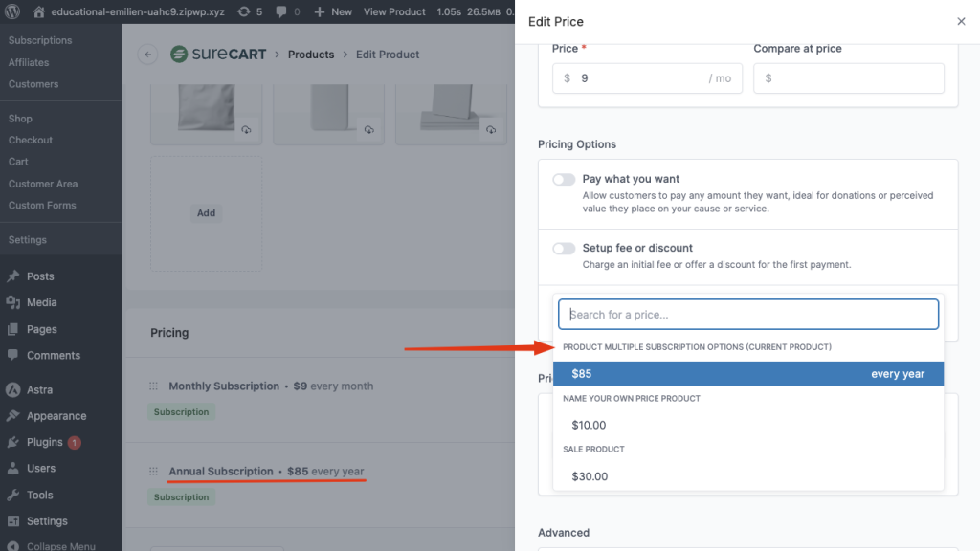Open the Appearance menu in sidebar
Image resolution: width=980 pixels, height=551 pixels.
(56, 416)
